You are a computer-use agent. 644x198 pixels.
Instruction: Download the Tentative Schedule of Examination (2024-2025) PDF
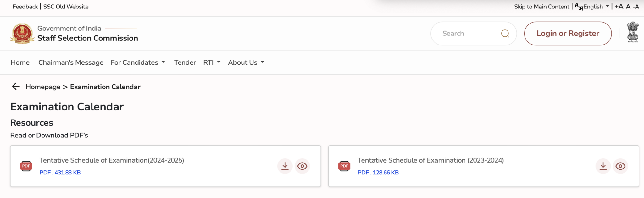(x=285, y=166)
